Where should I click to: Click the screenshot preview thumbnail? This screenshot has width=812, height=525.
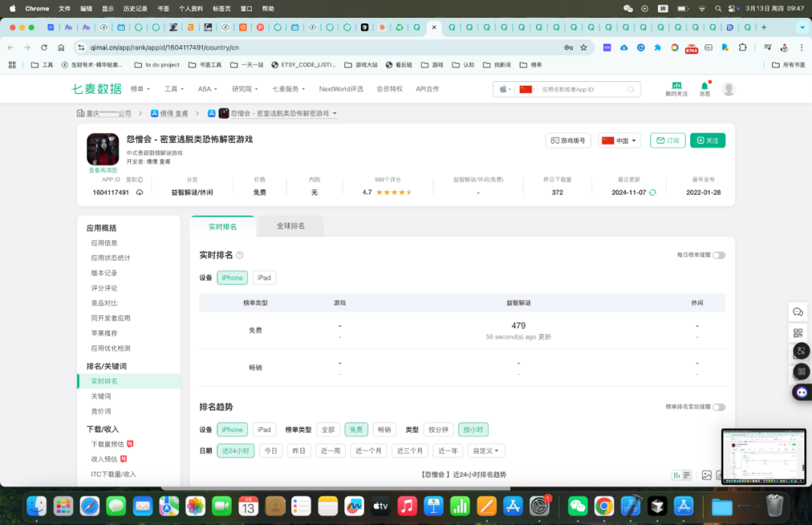click(763, 457)
